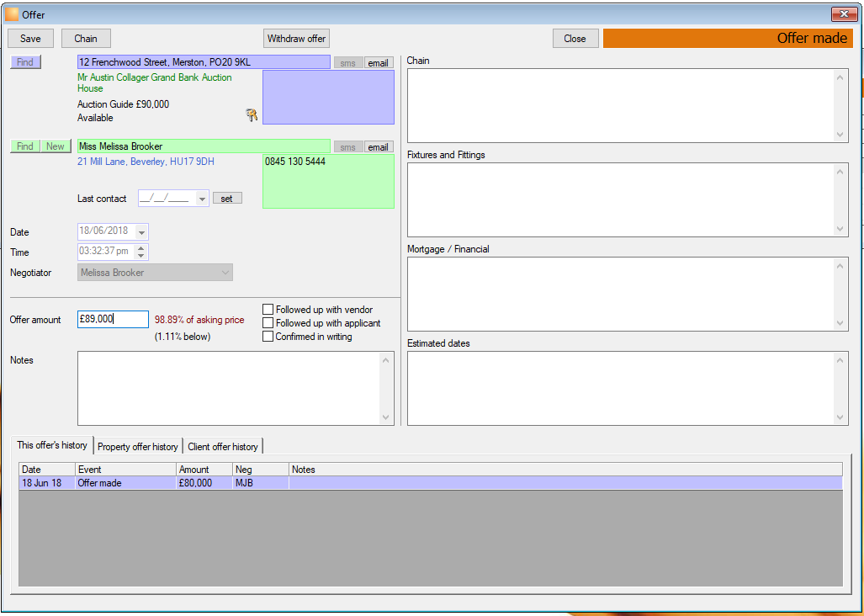Click the keys icon beside the property details

[252, 115]
